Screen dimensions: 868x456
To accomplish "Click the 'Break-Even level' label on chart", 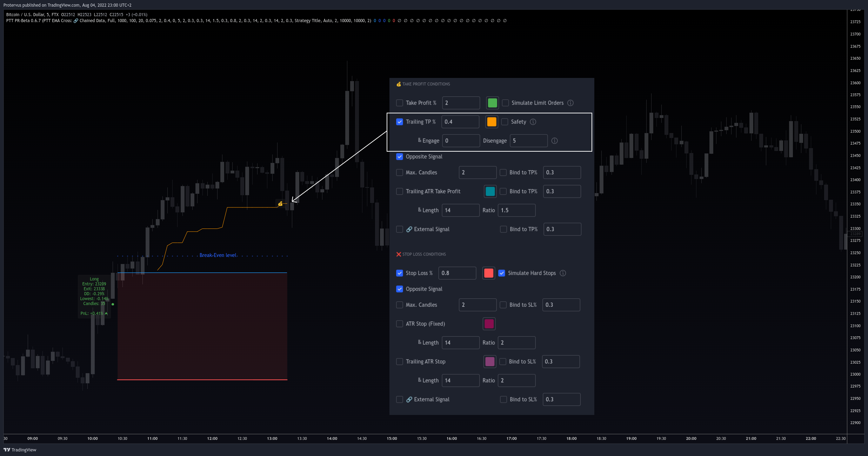I will click(218, 255).
